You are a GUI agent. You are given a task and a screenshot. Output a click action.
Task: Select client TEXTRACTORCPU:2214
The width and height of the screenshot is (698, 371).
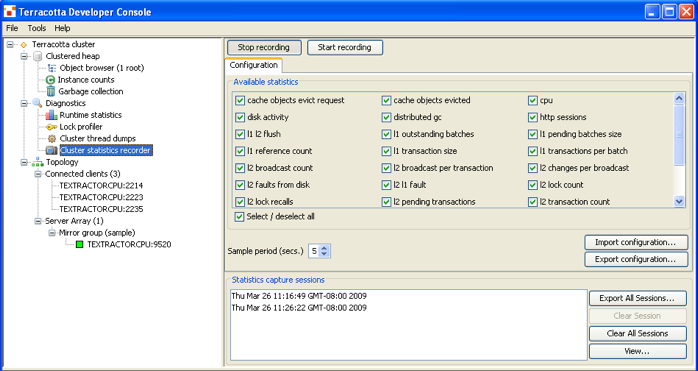tap(101, 186)
